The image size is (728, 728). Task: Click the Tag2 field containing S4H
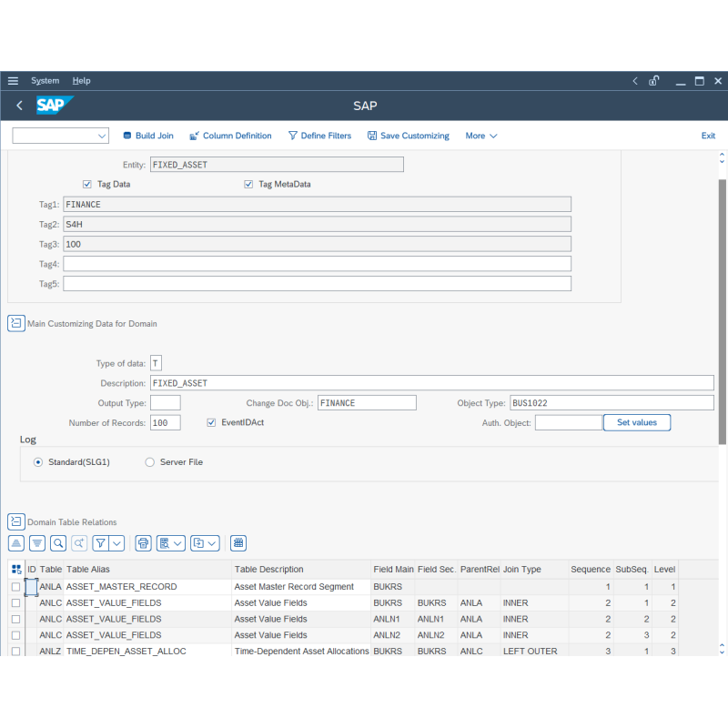tap(317, 224)
